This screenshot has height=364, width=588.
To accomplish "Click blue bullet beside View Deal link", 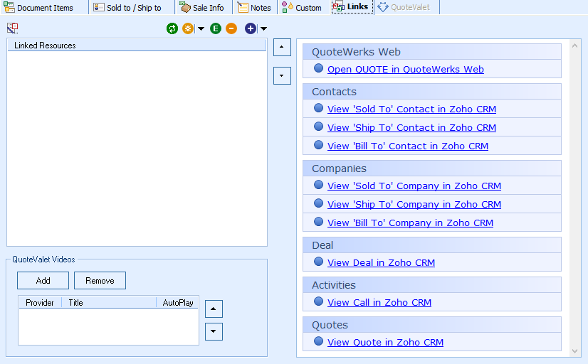I will (318, 262).
